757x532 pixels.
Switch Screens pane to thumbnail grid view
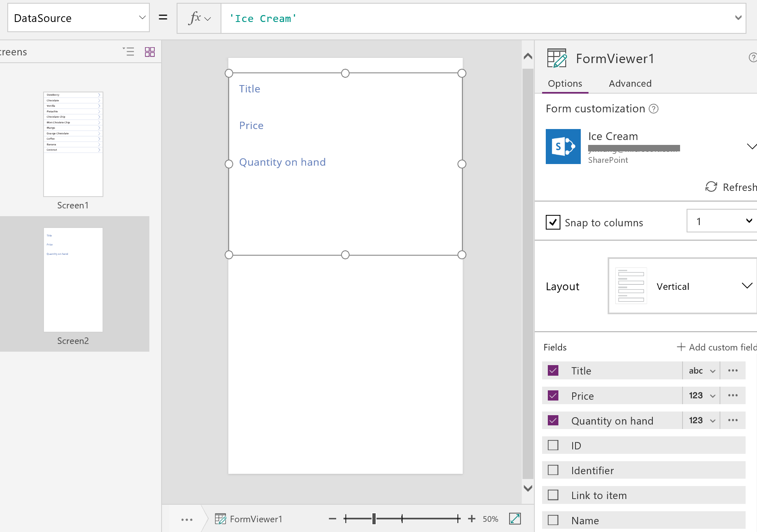[x=150, y=52]
